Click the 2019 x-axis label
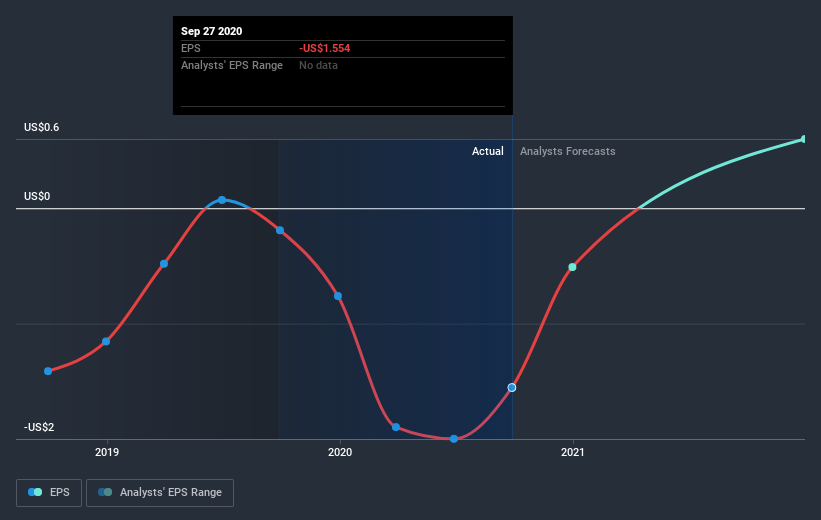 click(107, 452)
